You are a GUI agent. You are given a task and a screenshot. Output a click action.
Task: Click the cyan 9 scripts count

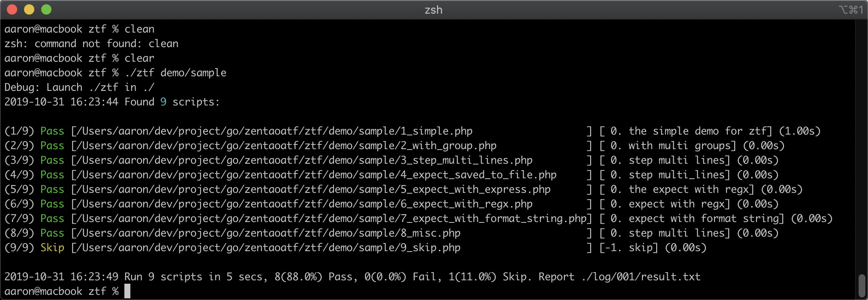pyautogui.click(x=163, y=102)
